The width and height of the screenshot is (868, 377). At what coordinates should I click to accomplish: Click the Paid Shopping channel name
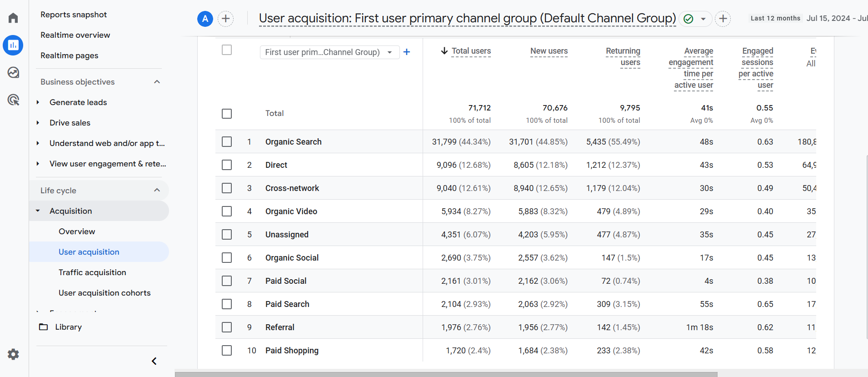[292, 351]
